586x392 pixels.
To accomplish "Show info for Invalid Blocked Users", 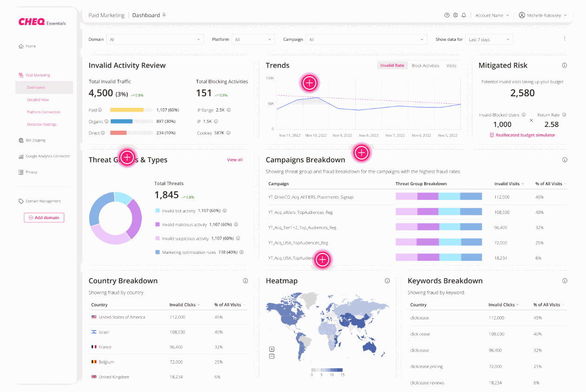I will 524,115.
